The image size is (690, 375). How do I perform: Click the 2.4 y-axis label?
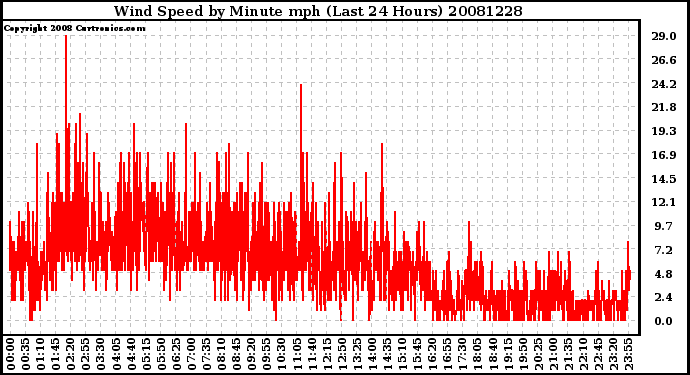664,298
